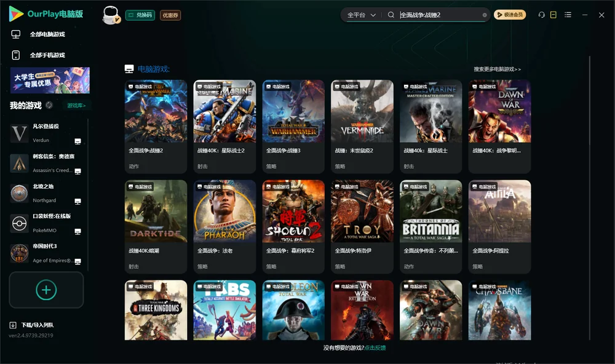Select 口袋妖怪:在线版 PokeMMO in my games
Screen dimensions: 615x364
[46, 223]
